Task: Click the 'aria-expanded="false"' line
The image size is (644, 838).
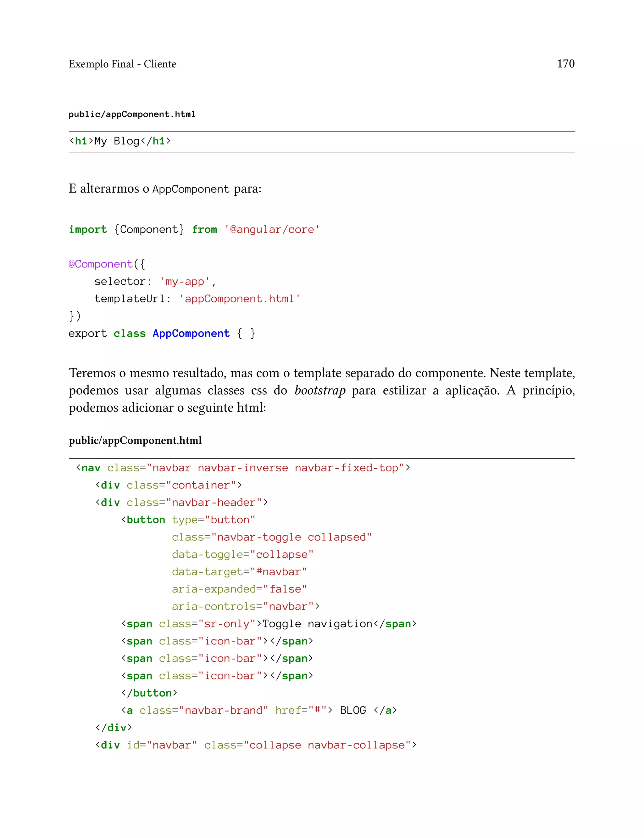Action: (x=240, y=589)
